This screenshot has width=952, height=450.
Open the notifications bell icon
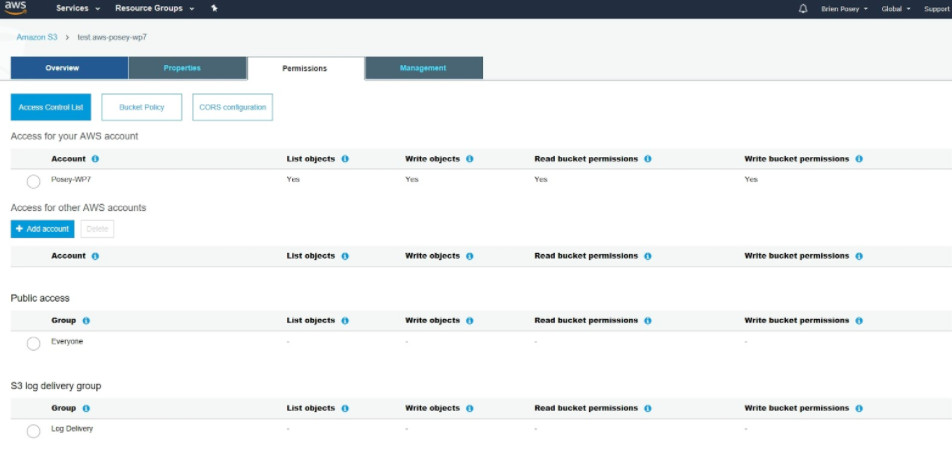pyautogui.click(x=803, y=9)
